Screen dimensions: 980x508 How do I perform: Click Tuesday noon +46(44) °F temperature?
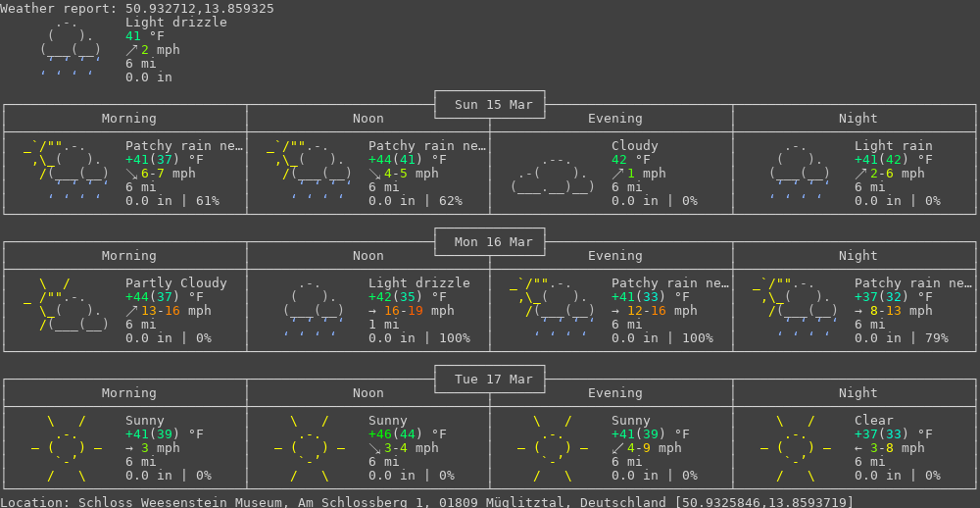tap(407, 434)
